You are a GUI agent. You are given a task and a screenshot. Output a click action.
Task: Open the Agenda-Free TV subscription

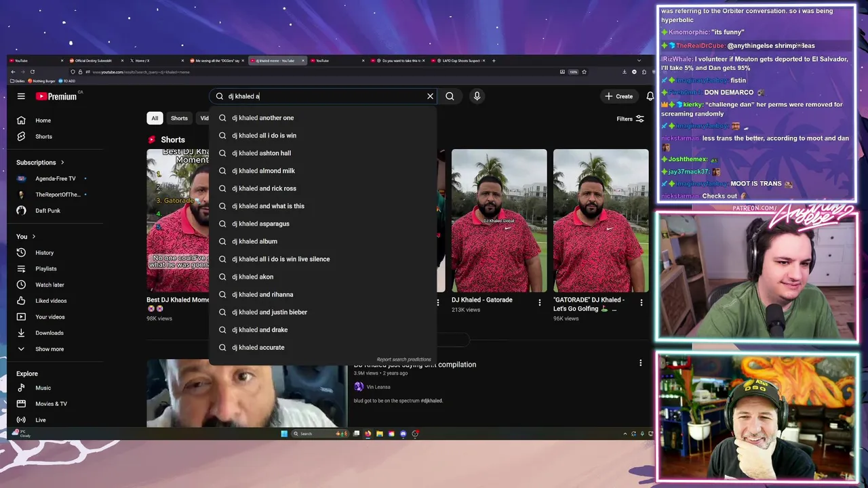coord(56,178)
